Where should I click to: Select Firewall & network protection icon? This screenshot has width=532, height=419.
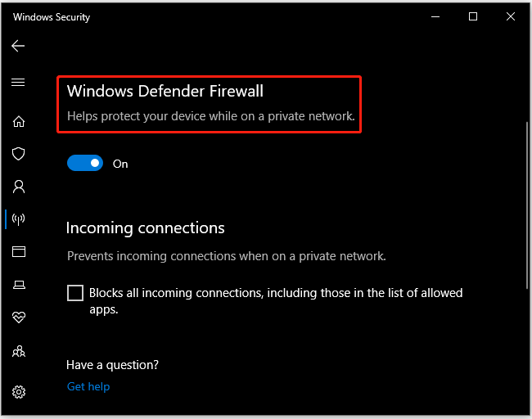[x=18, y=219]
